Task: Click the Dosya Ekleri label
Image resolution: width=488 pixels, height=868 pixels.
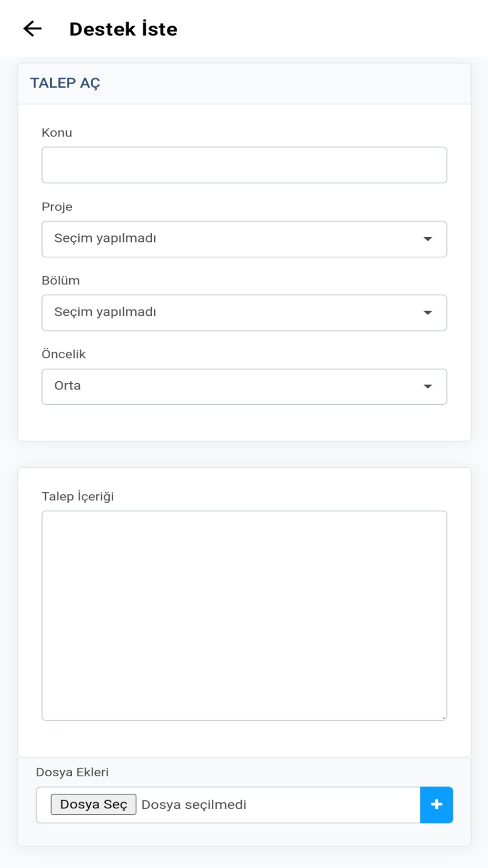Action: 72,772
